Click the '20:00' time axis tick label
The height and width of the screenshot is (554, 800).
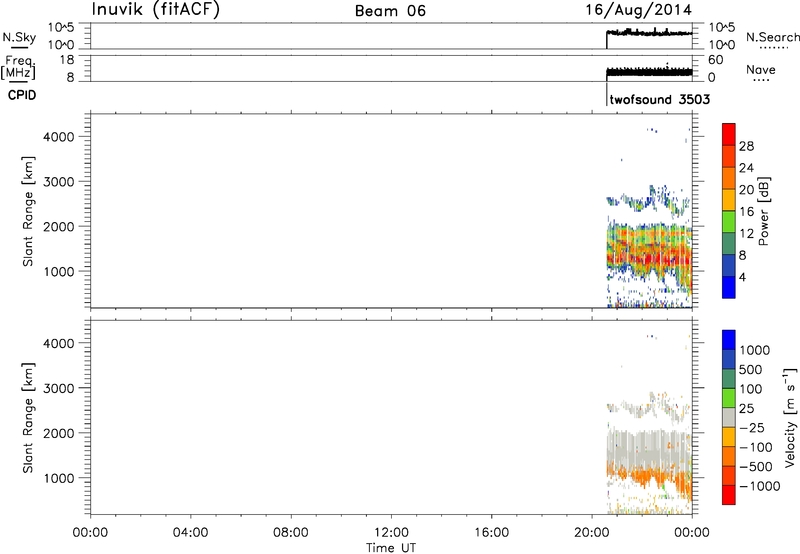point(591,533)
